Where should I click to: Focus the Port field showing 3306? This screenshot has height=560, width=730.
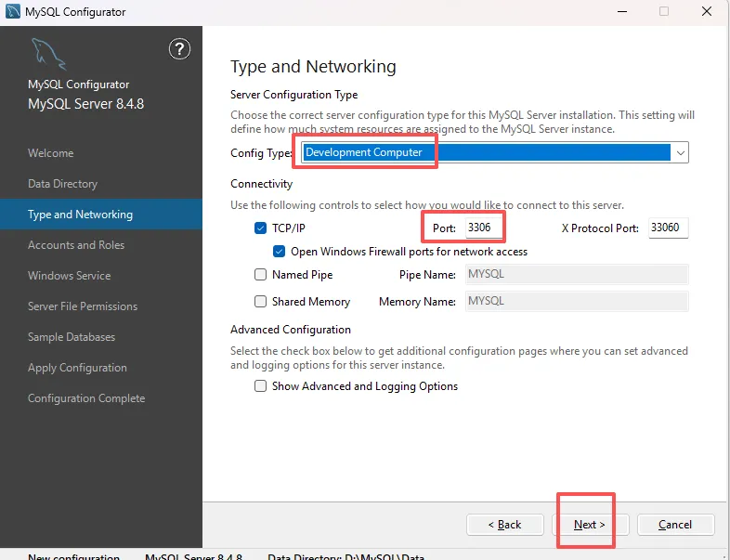click(x=483, y=228)
